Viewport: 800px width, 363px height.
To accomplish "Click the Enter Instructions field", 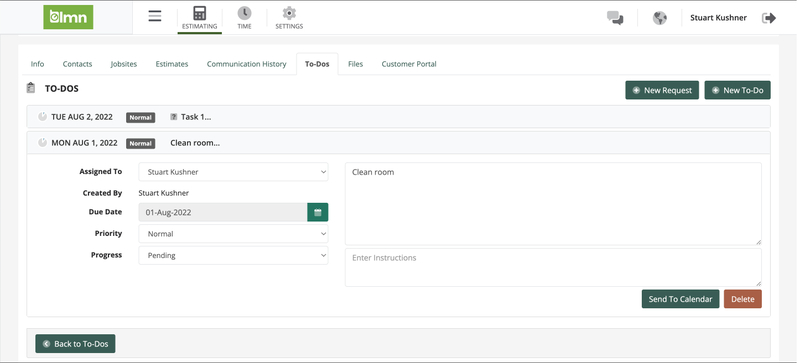I will [554, 268].
